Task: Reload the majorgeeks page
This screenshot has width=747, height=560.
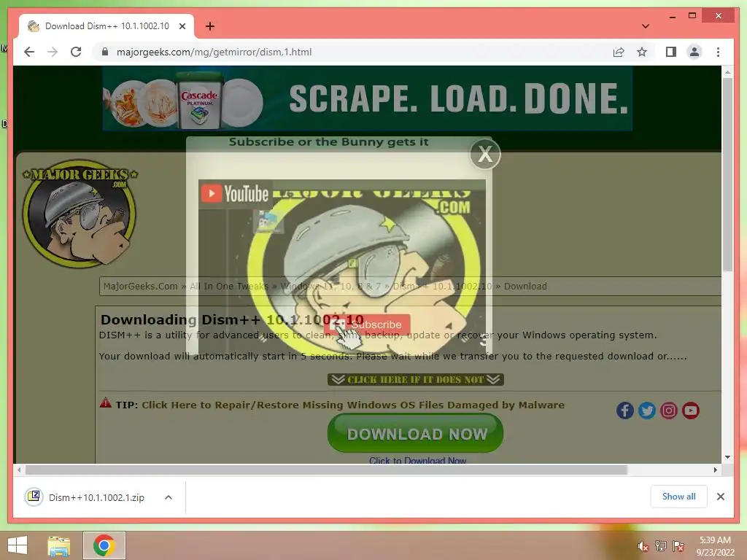Action: click(76, 52)
